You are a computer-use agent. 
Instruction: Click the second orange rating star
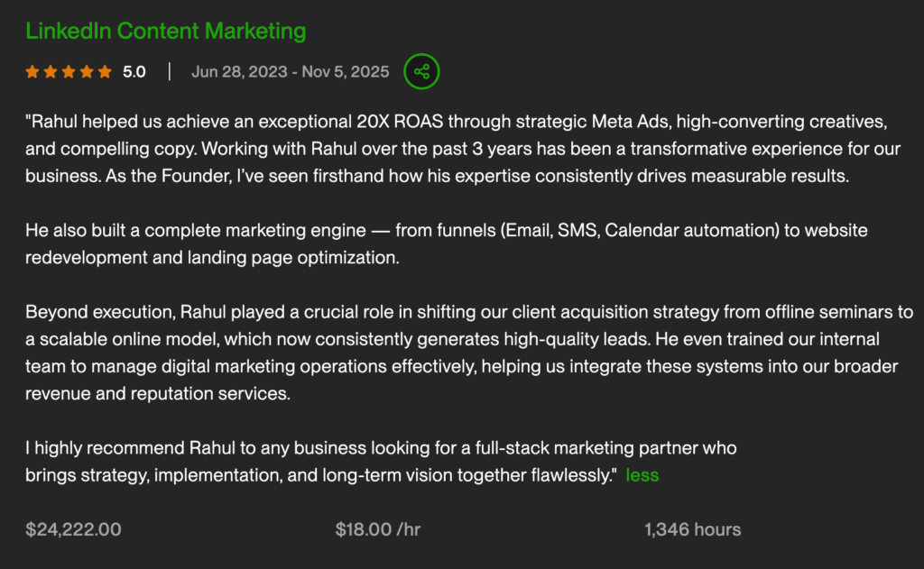coord(51,72)
